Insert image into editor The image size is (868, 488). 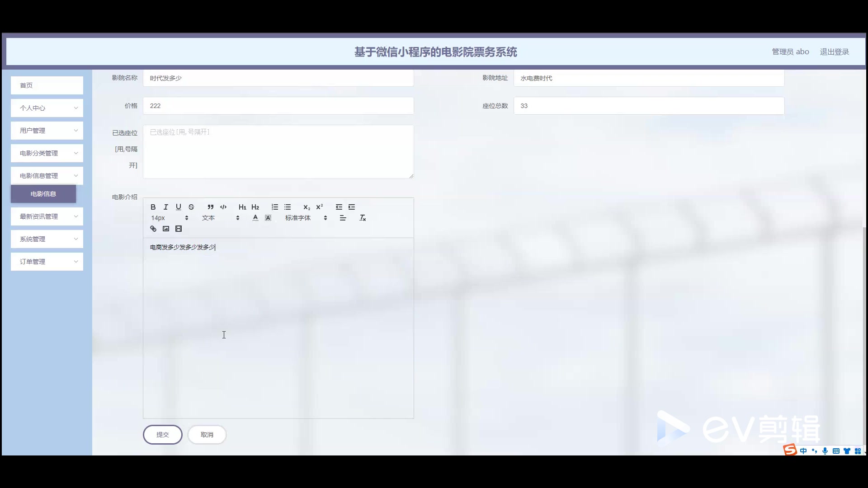pyautogui.click(x=166, y=229)
